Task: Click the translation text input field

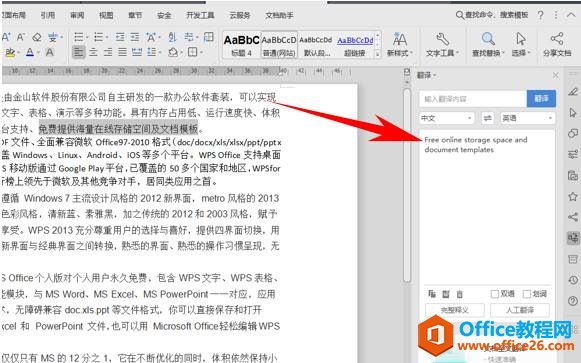Action: pyautogui.click(x=473, y=99)
